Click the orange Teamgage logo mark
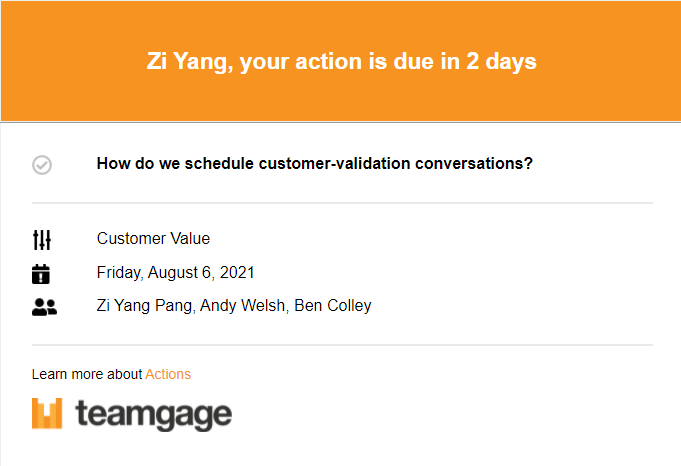The image size is (681, 466). pyautogui.click(x=47, y=413)
